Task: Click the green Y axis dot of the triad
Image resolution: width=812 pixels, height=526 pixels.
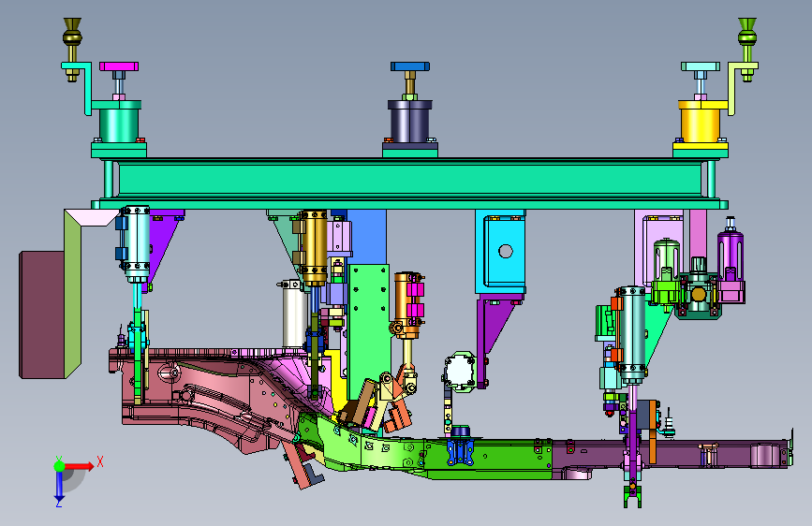Action: (x=60, y=466)
